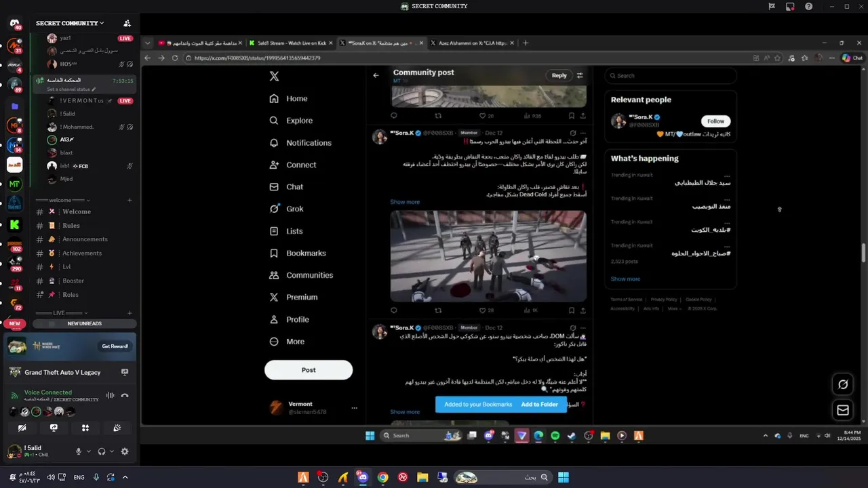Open headphone output options arrow
868x488 pixels.
point(111,451)
